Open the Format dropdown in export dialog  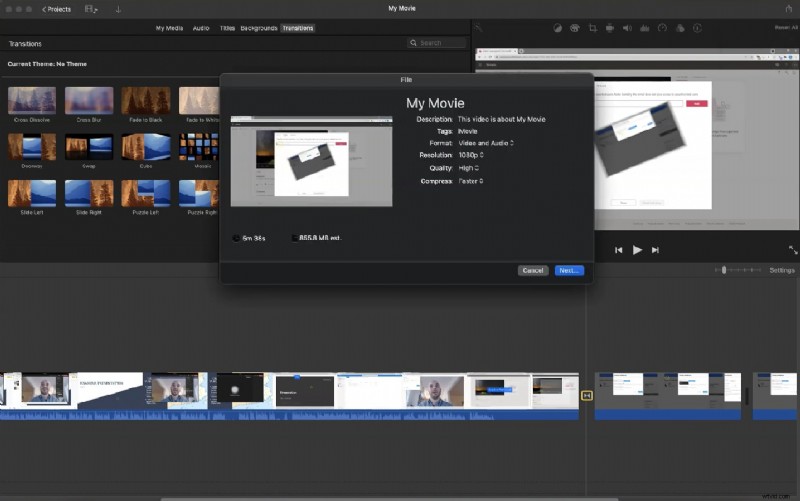pos(486,143)
